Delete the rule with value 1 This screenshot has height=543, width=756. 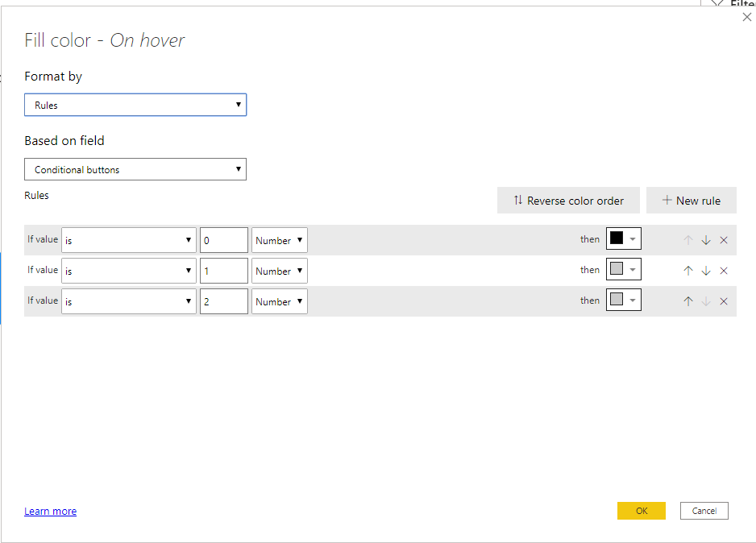724,271
